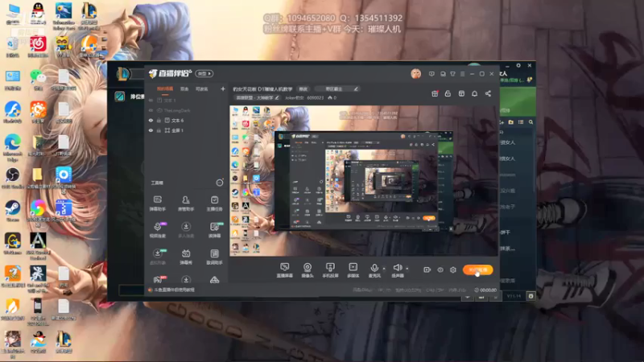644x362 pixels.
Task: Select the 文本 6 source row
Action: [x=187, y=120]
